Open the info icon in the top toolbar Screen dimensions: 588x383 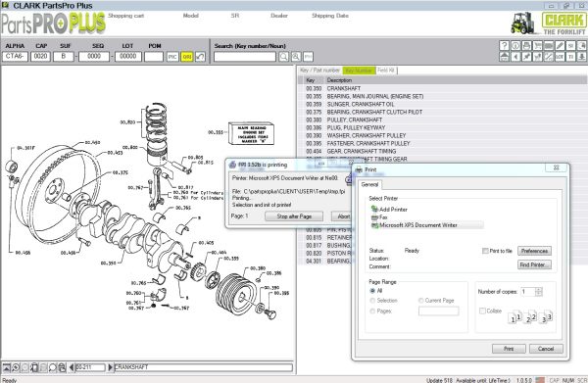tap(515, 45)
